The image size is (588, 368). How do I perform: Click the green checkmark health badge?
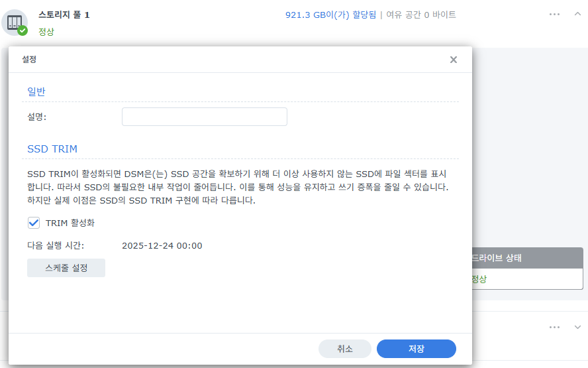coord(23,31)
